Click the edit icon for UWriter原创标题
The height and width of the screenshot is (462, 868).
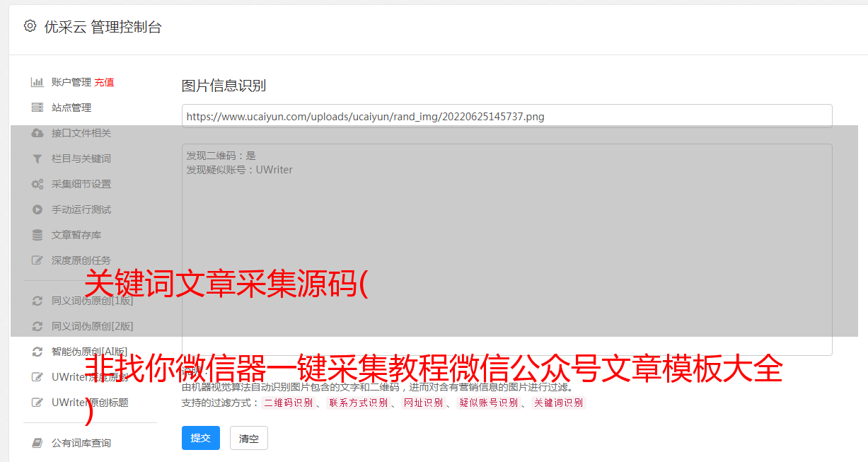(x=37, y=403)
